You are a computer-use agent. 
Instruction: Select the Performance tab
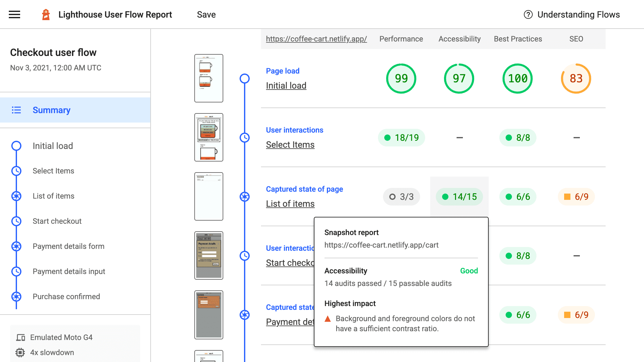[x=401, y=38]
